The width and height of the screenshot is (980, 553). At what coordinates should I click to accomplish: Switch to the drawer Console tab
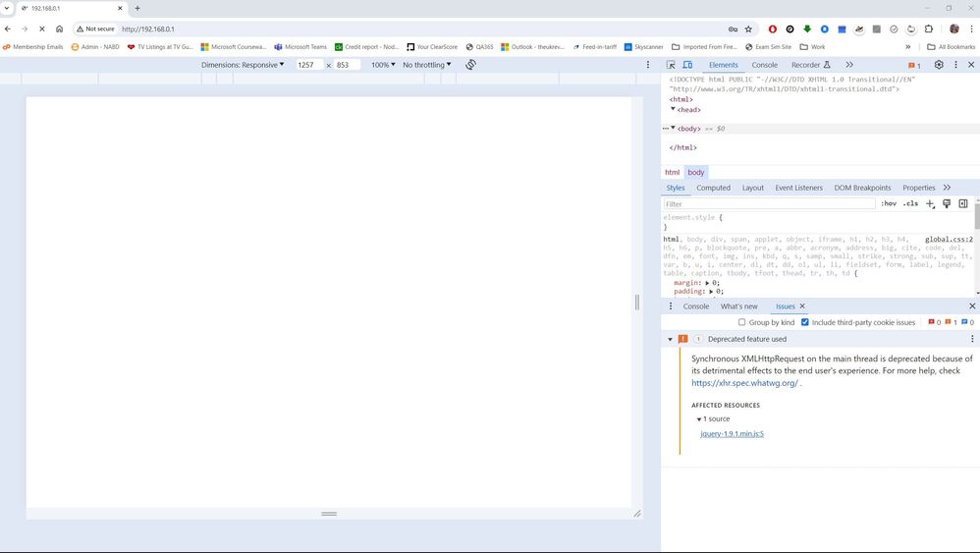695,306
